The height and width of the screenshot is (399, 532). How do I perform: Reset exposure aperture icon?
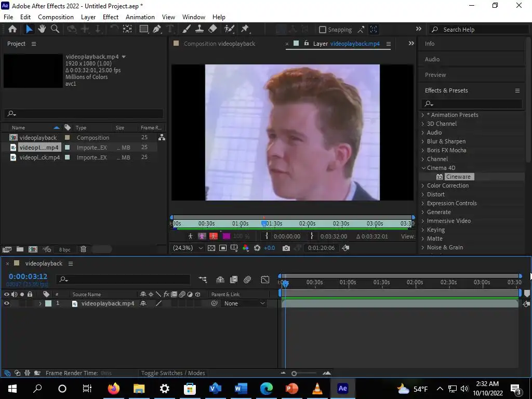(x=257, y=248)
